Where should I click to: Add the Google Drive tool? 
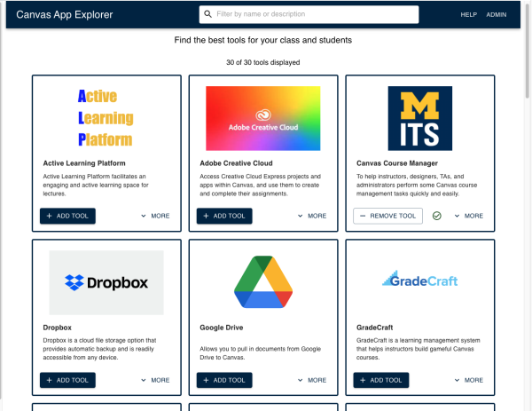tap(224, 380)
